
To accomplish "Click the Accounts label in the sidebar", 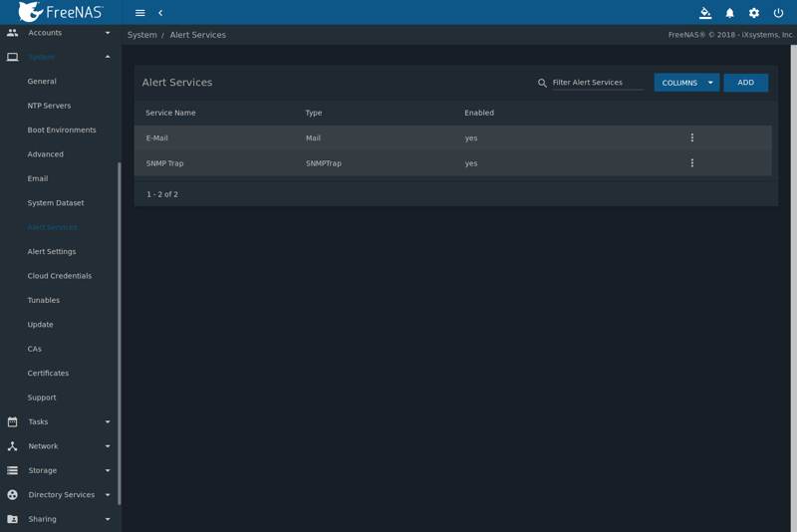I will tap(45, 33).
